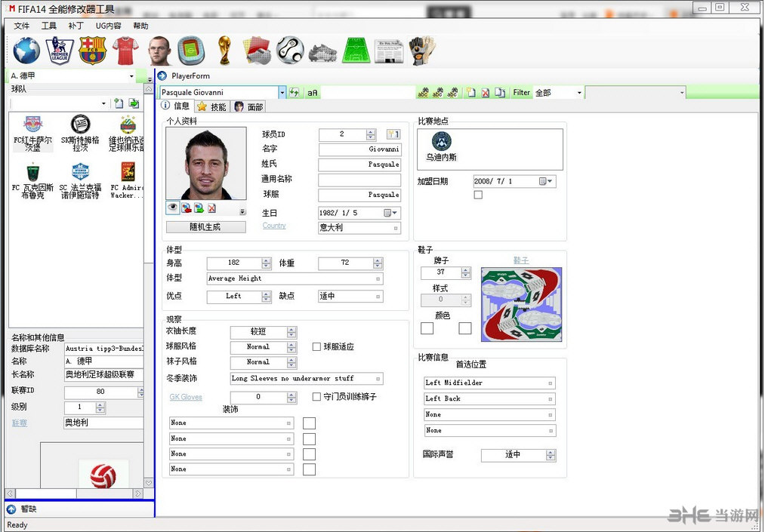Click the aA case toggle icon
Screen dimensions: 765x532
point(312,93)
